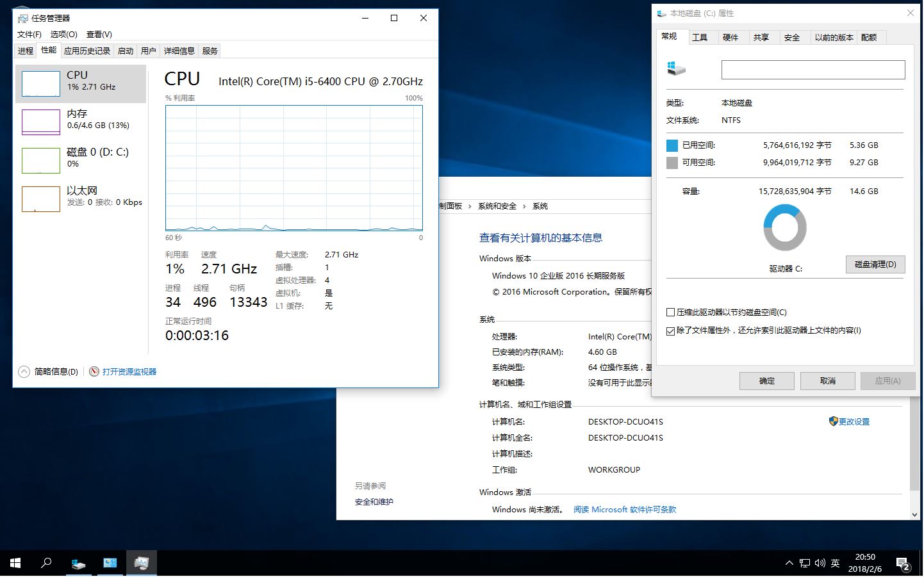Viewport: 924px width, 577px height.
Task: Select the 内存 (Memory) graph in sidebar
Action: coord(80,122)
